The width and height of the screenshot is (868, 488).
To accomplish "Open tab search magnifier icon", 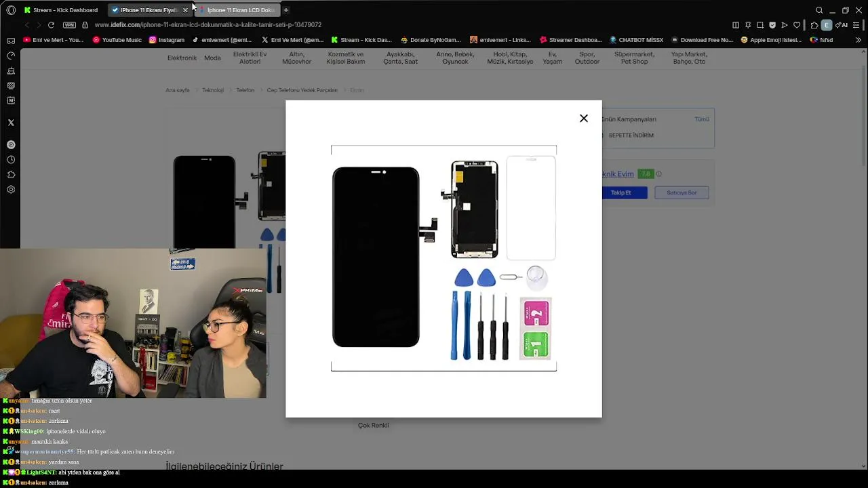I will [819, 10].
